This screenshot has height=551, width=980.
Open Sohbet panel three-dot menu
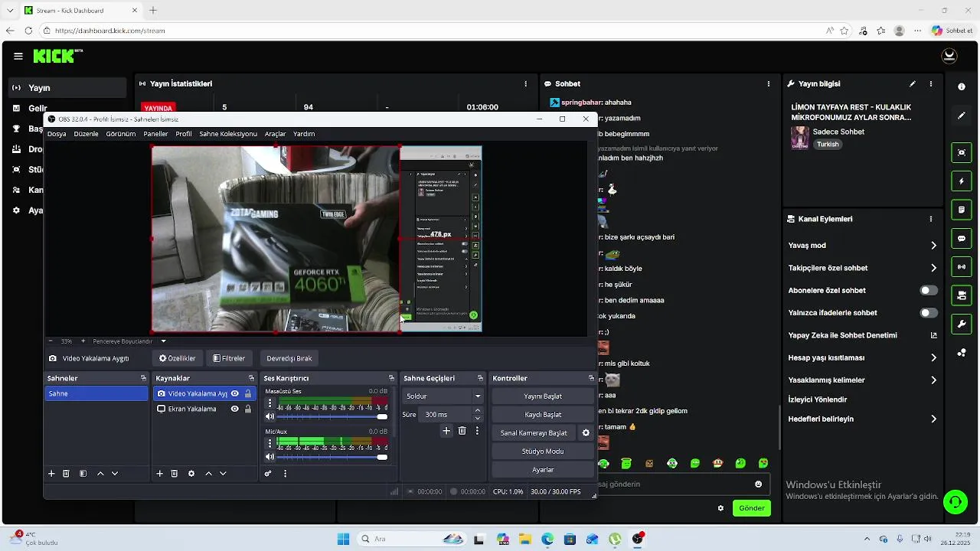[x=768, y=83]
